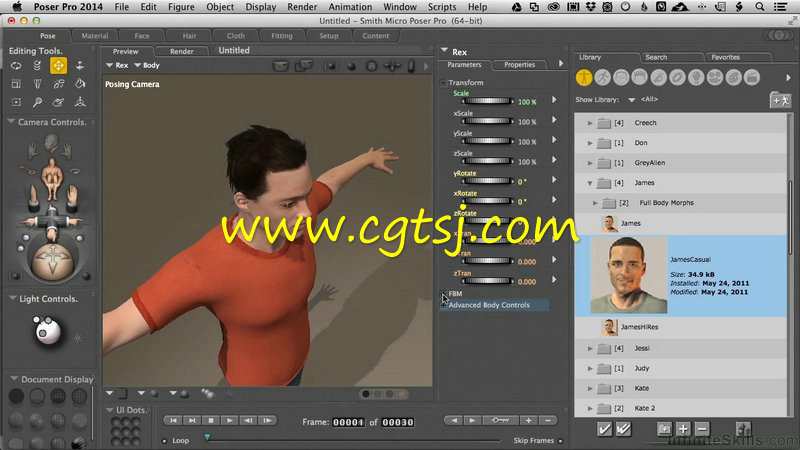Viewport: 800px width, 450px height.
Task: Click the add folder to library icon
Action: (x=780, y=100)
